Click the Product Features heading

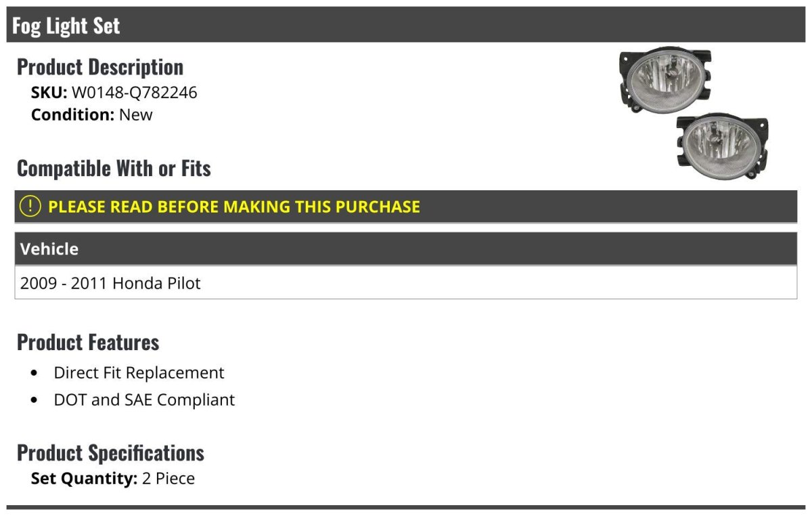[x=88, y=343]
